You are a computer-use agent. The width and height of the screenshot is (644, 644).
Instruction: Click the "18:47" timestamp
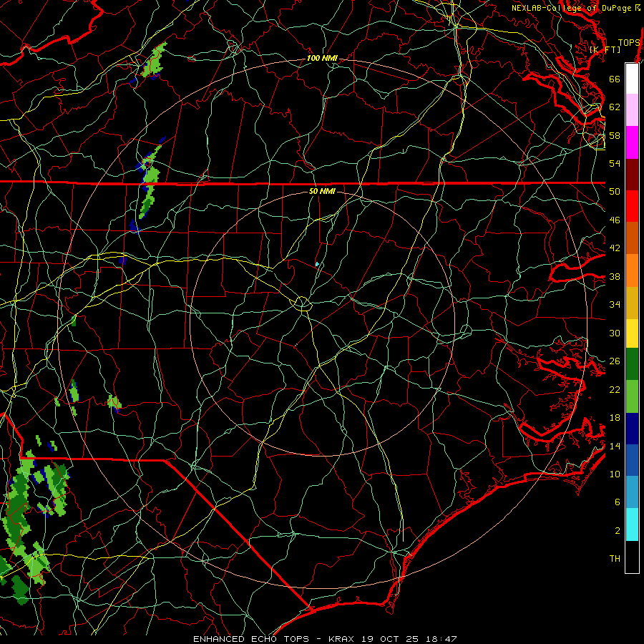click(440, 639)
